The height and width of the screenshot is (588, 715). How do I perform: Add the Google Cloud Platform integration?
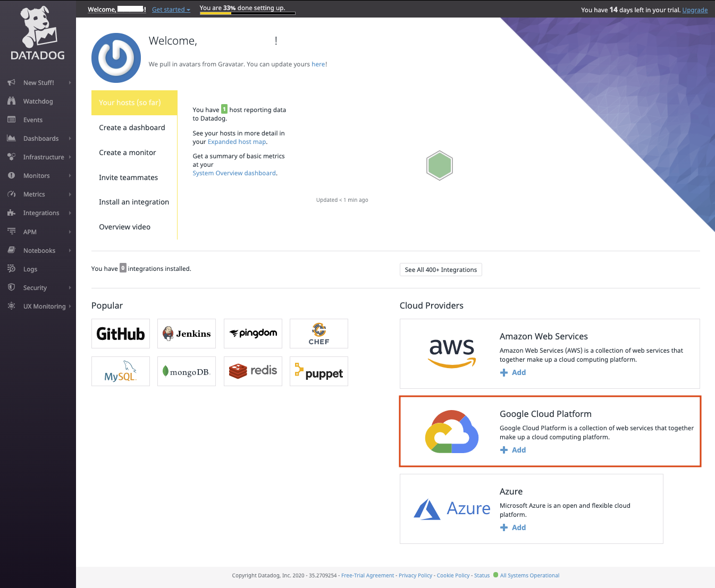tap(513, 449)
